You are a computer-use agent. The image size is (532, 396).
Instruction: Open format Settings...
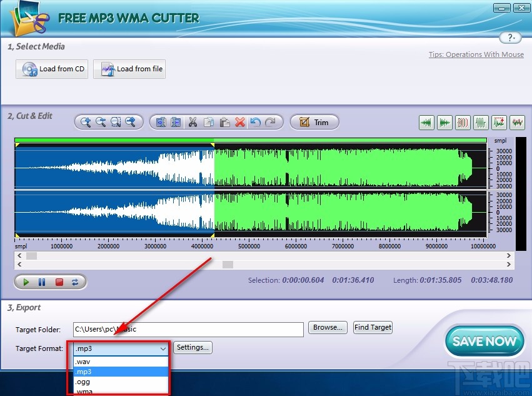pyautogui.click(x=193, y=347)
